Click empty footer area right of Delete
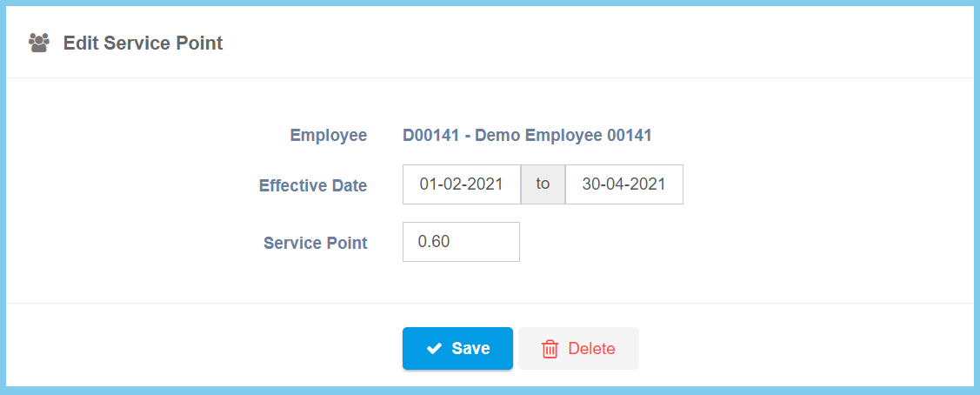The height and width of the screenshot is (395, 980). [800, 348]
